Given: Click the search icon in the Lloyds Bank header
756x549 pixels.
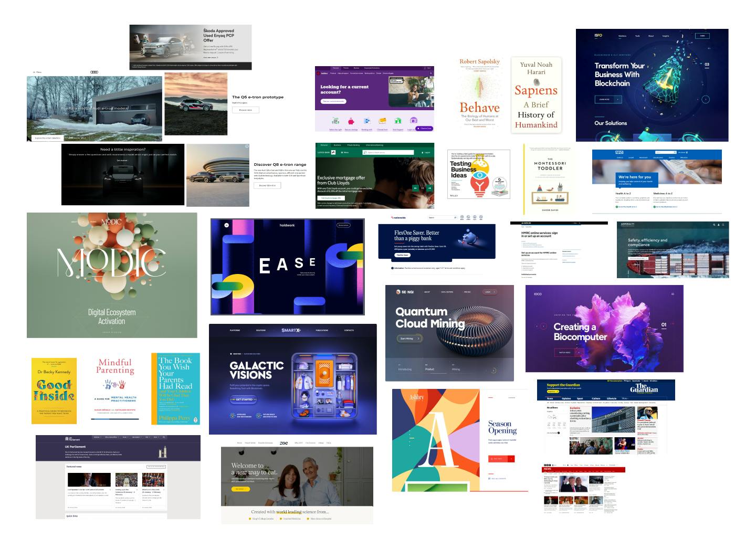Looking at the screenshot, I should (365, 152).
